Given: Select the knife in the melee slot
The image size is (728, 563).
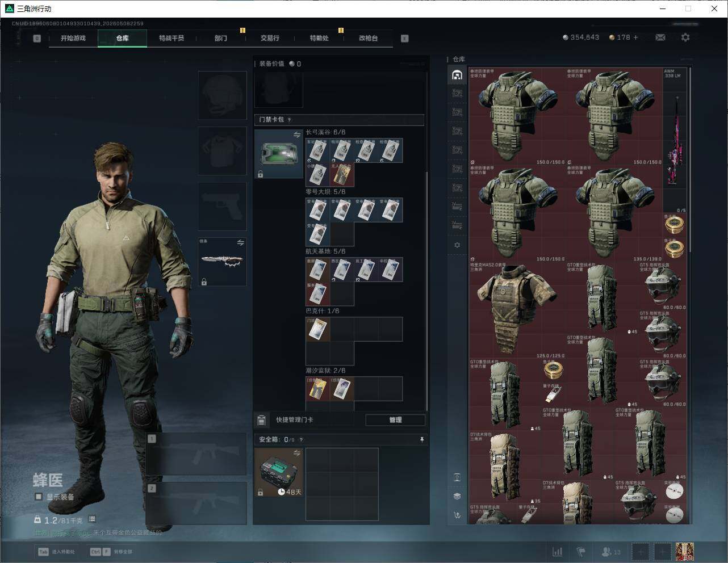Looking at the screenshot, I should coord(223,262).
